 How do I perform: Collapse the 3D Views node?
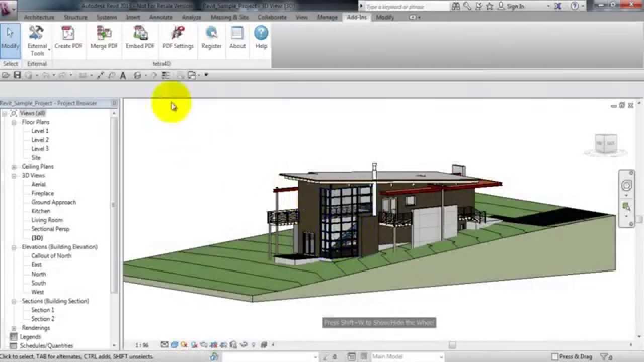coord(14,176)
